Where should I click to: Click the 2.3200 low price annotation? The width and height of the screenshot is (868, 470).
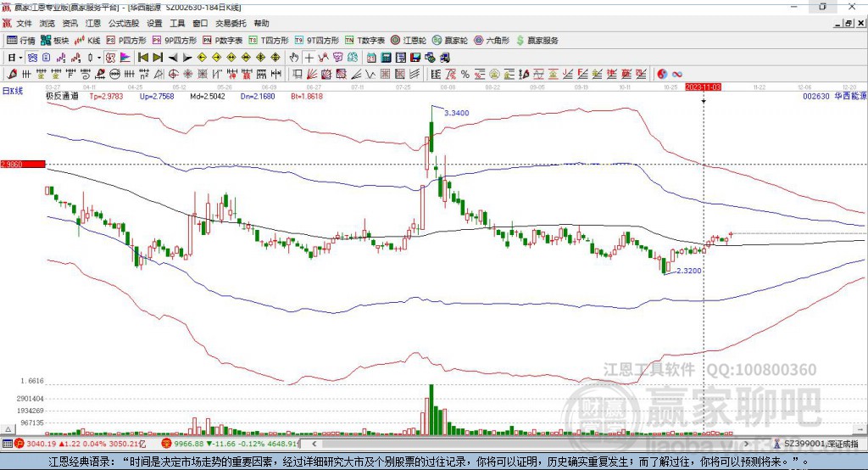(688, 271)
